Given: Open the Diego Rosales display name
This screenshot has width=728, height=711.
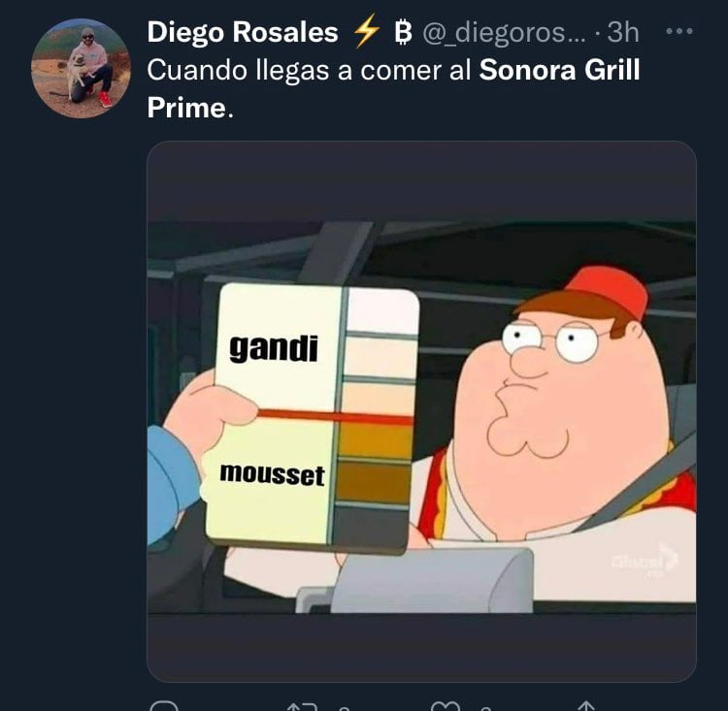Looking at the screenshot, I should pos(243,32).
